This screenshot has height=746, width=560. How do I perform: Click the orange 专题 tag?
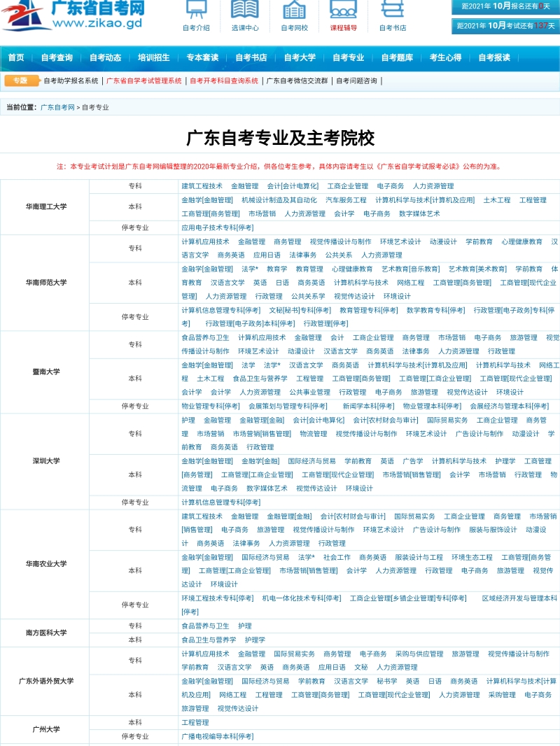coord(22,80)
